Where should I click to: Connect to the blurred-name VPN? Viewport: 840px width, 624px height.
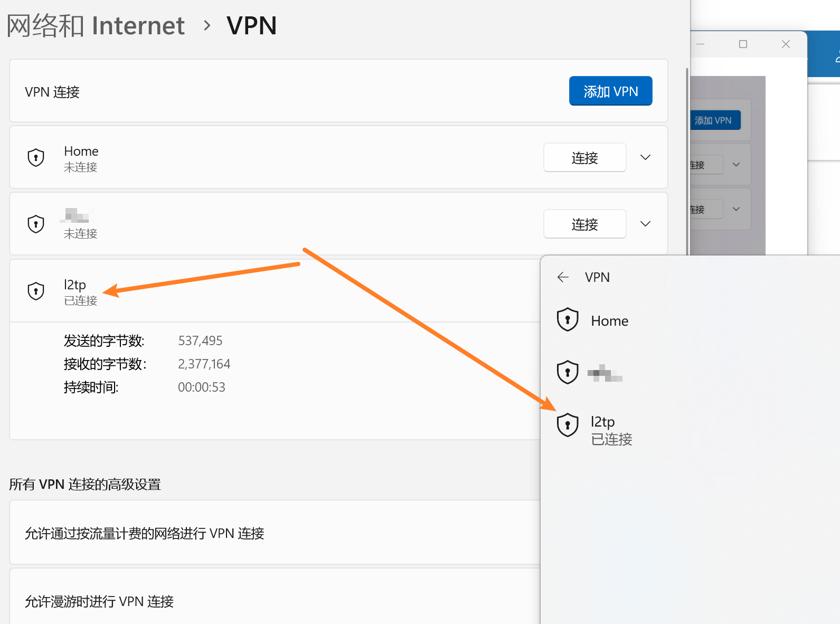584,224
